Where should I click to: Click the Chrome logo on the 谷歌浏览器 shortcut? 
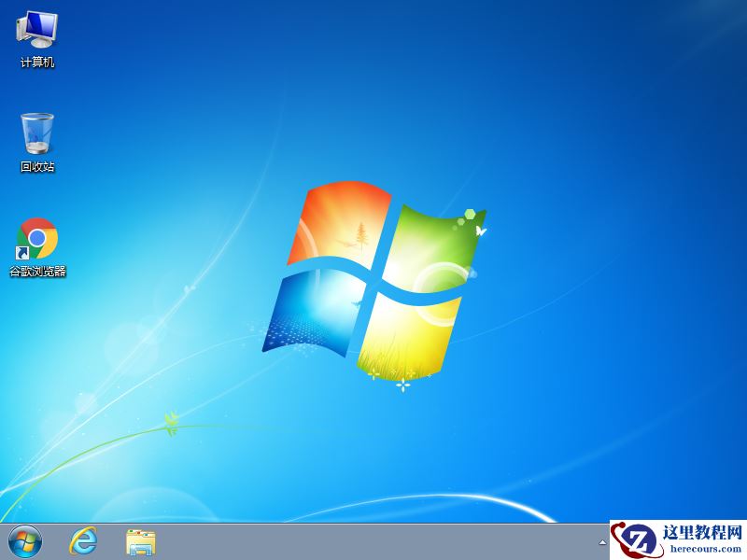tap(37, 239)
